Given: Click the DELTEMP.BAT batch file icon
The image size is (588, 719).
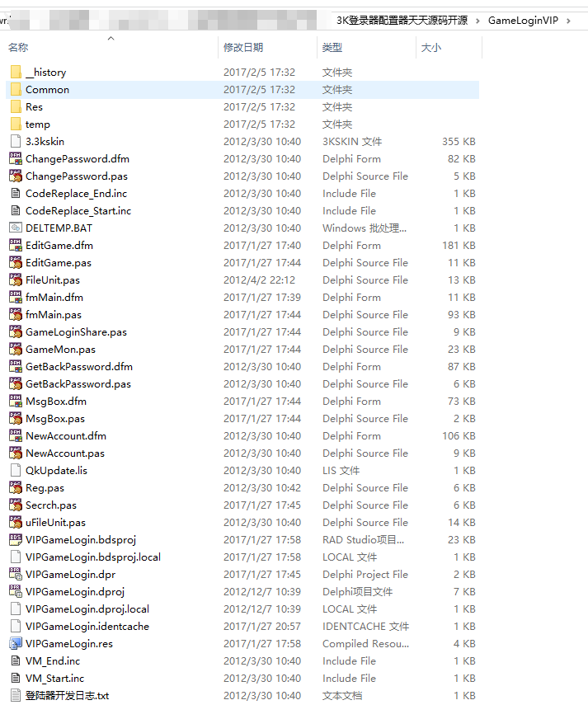Looking at the screenshot, I should (15, 228).
